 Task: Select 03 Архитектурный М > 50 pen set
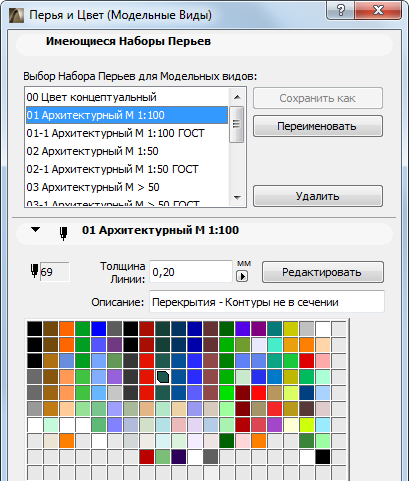coord(127,187)
